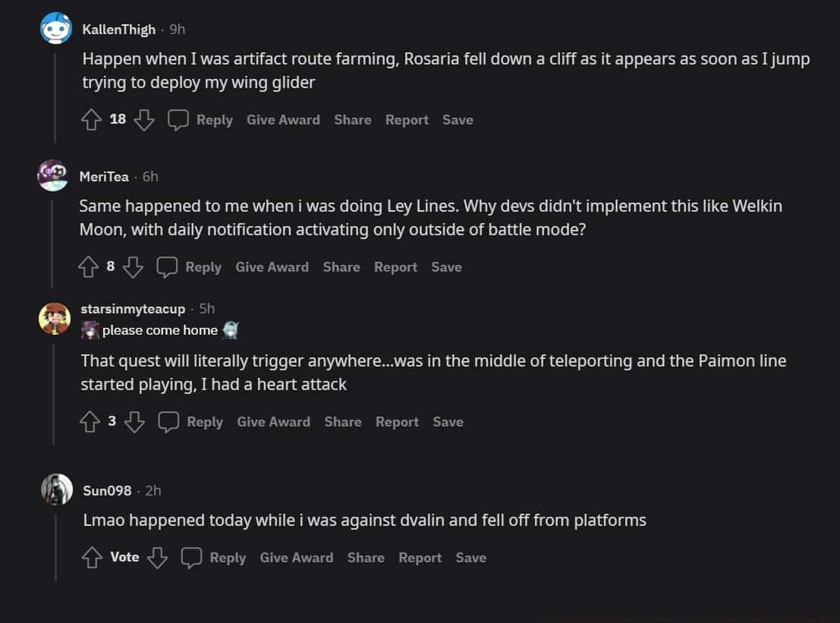Image resolution: width=840 pixels, height=623 pixels.
Task: Click Sun098's profile avatar
Action: (x=57, y=489)
